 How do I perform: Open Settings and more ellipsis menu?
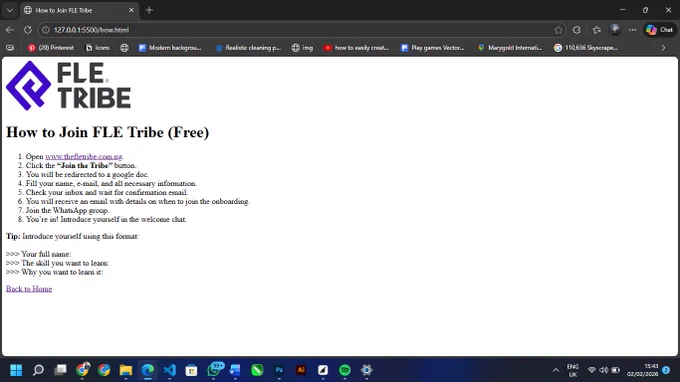coord(633,30)
